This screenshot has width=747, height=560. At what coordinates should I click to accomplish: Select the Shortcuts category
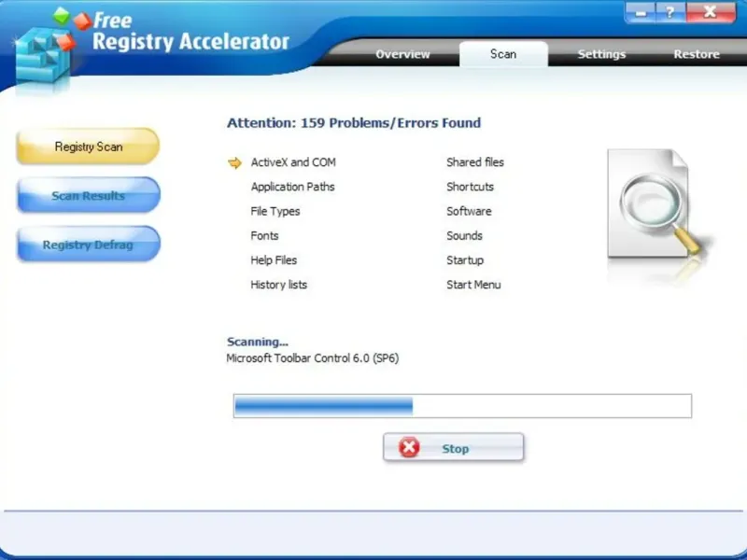pos(471,187)
